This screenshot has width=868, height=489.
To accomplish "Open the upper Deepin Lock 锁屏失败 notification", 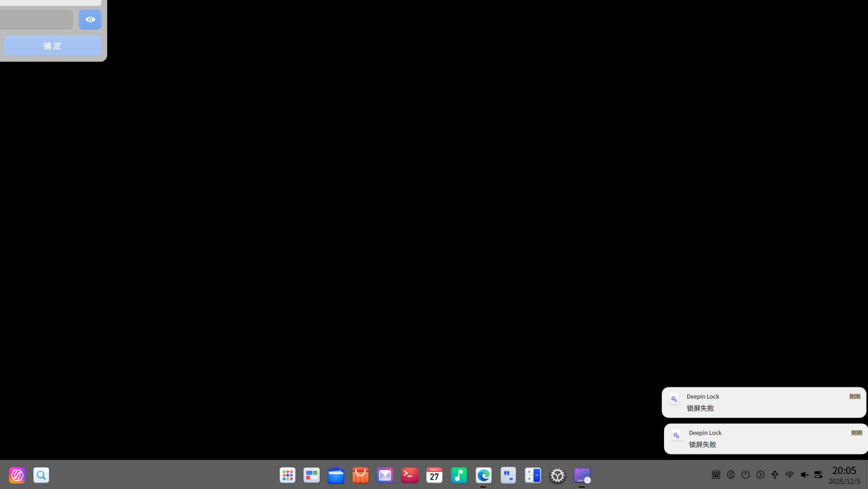I will [764, 402].
